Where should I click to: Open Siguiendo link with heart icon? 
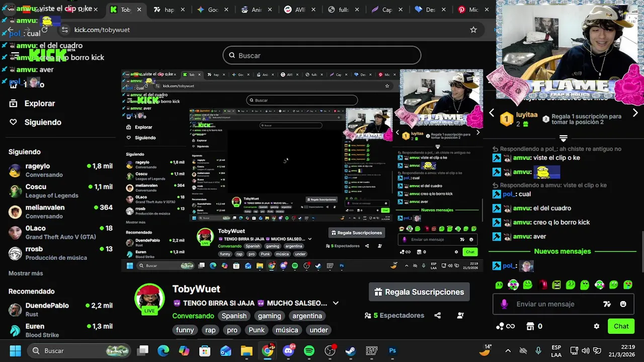35,122
